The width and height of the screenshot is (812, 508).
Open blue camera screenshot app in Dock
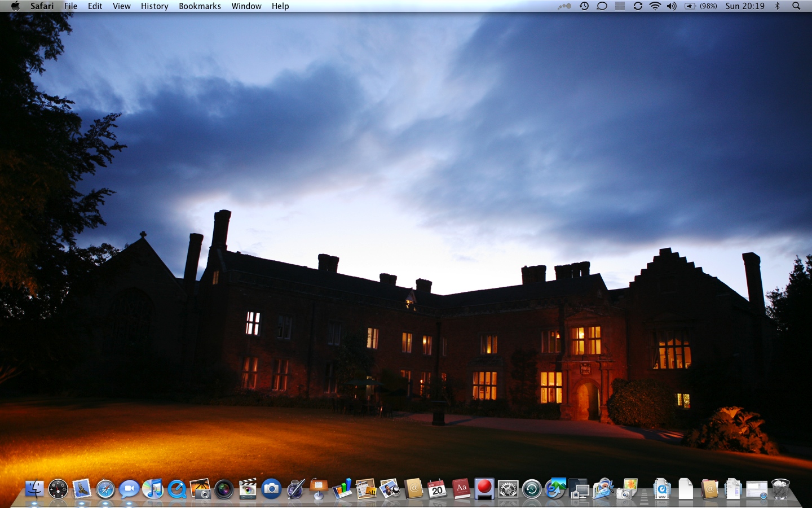click(271, 489)
